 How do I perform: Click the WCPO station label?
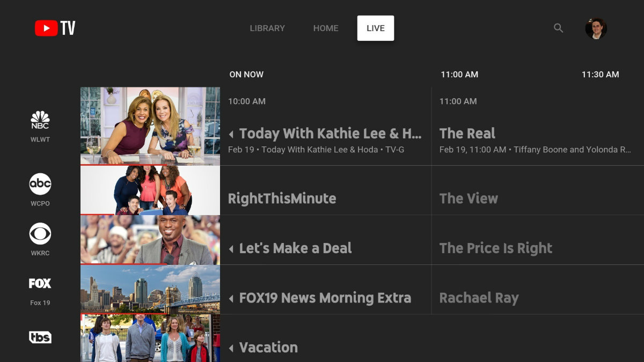[40, 204]
